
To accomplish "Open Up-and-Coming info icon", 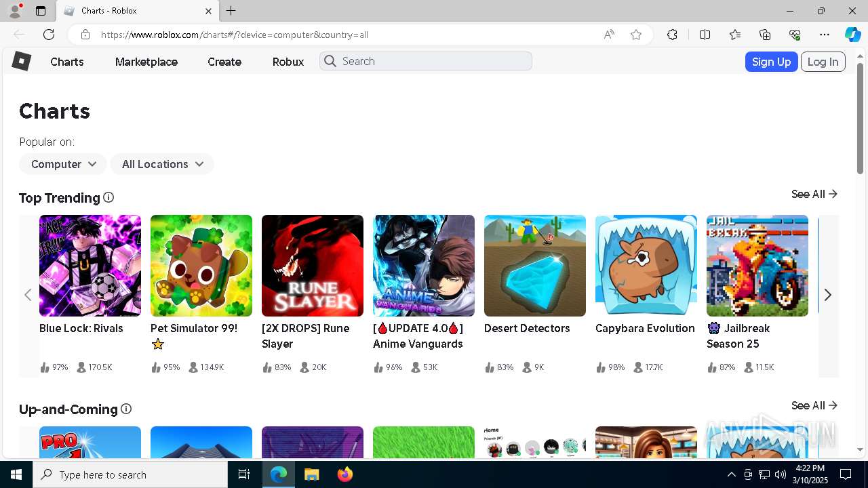I will 126,409.
